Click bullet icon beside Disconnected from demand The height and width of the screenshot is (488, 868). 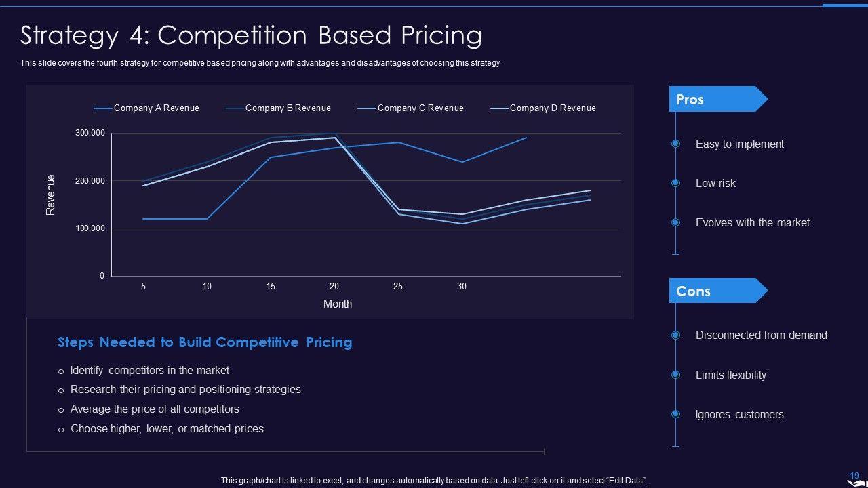point(675,335)
